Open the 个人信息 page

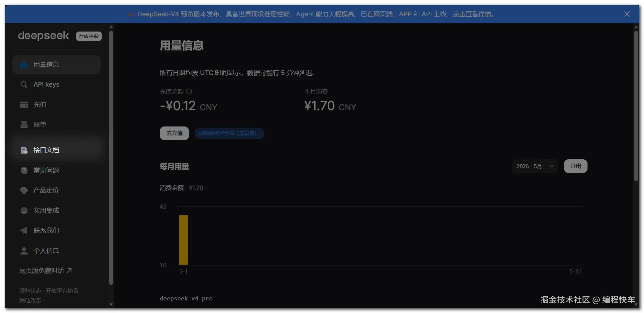click(x=56, y=251)
